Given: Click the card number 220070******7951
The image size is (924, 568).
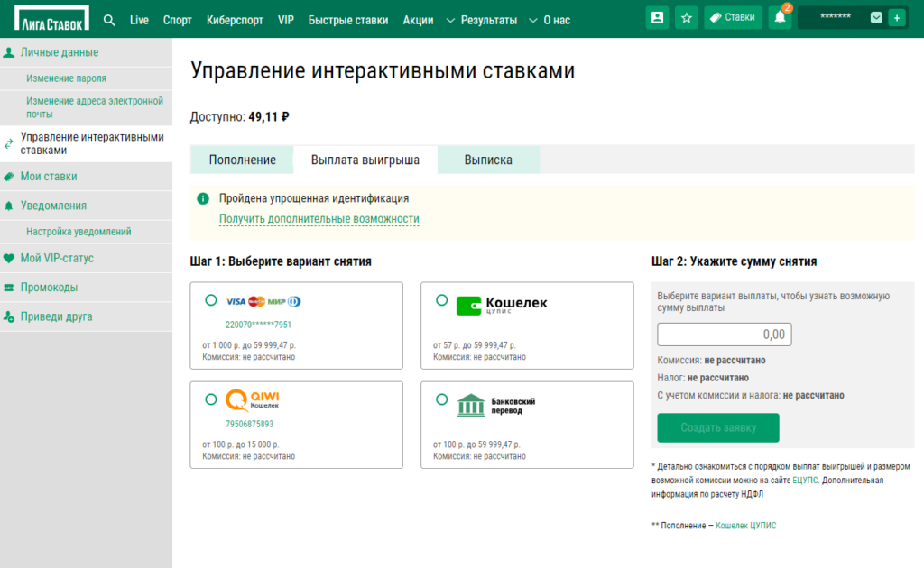Looking at the screenshot, I should tap(258, 325).
